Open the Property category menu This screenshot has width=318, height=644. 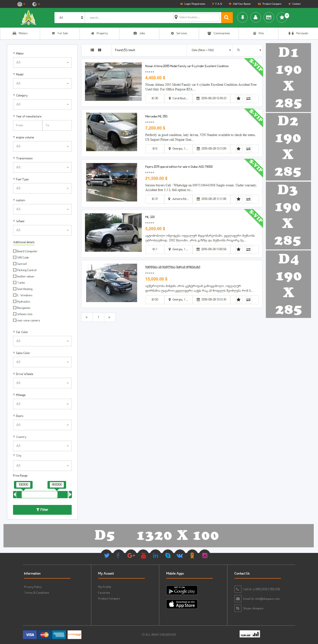point(99,33)
